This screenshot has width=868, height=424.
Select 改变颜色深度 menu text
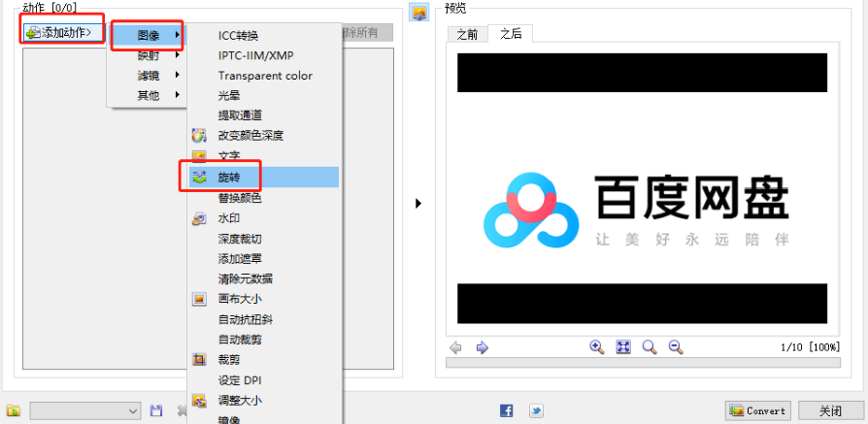pyautogui.click(x=250, y=136)
